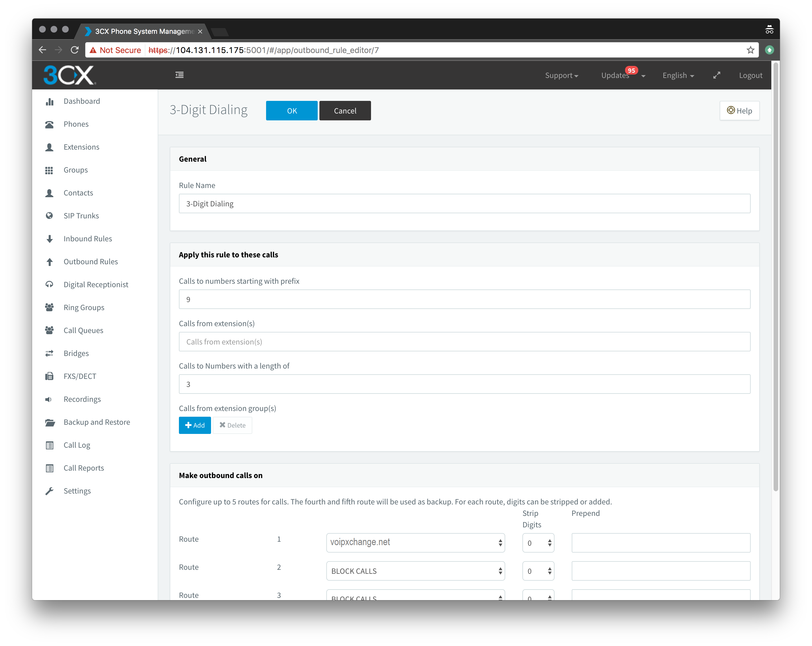Click the Settings wrench icon

pyautogui.click(x=49, y=491)
